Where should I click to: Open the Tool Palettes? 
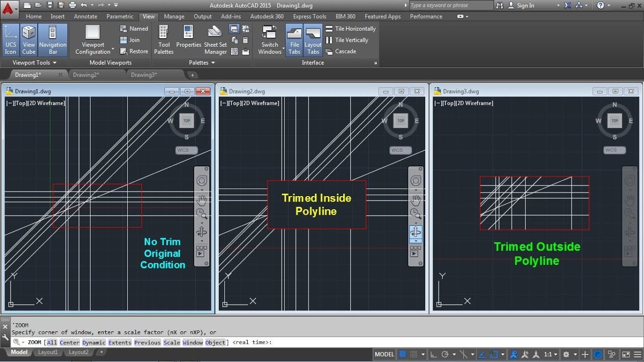(164, 40)
